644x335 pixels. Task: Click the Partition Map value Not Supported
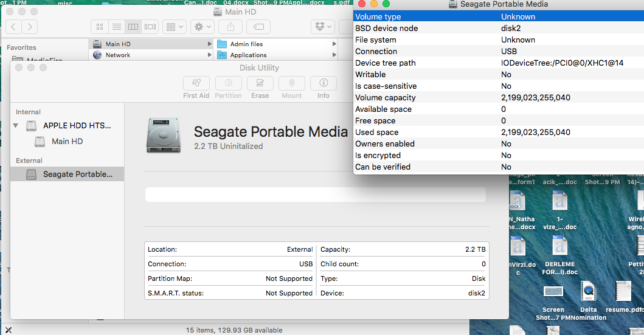pos(289,278)
